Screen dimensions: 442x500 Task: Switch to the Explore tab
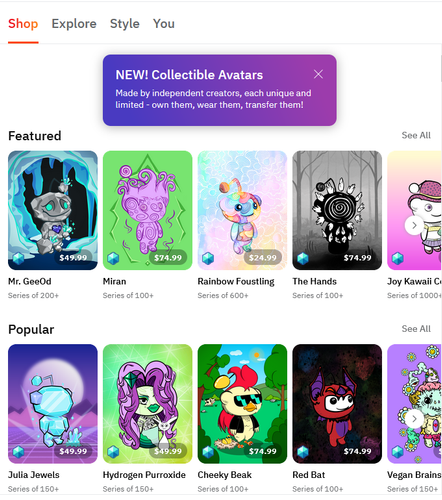(x=74, y=24)
